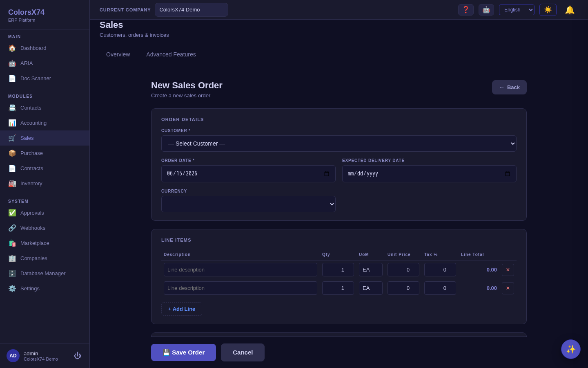Open Settings from sidebar
588x368 pixels.
pos(45,289)
